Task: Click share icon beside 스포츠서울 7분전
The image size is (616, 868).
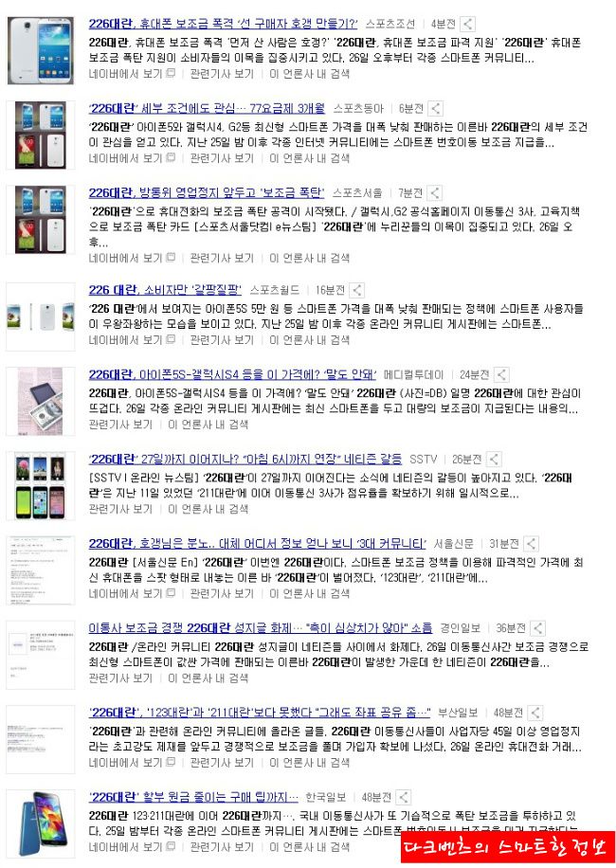Action: pos(434,193)
